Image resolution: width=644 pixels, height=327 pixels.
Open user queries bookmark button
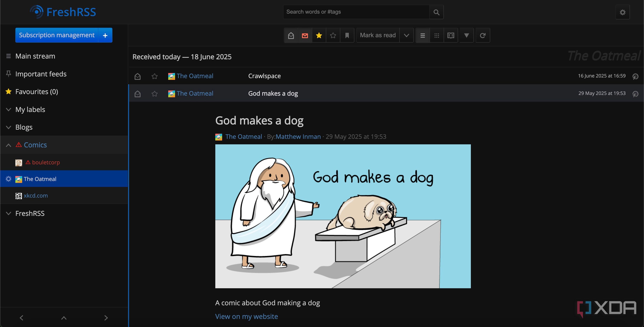pyautogui.click(x=347, y=35)
